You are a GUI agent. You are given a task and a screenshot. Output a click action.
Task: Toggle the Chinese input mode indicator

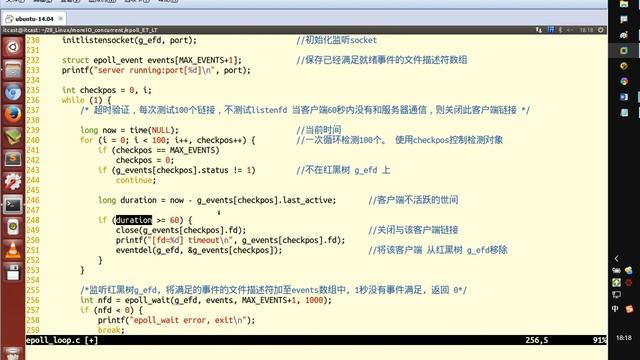[616, 309]
